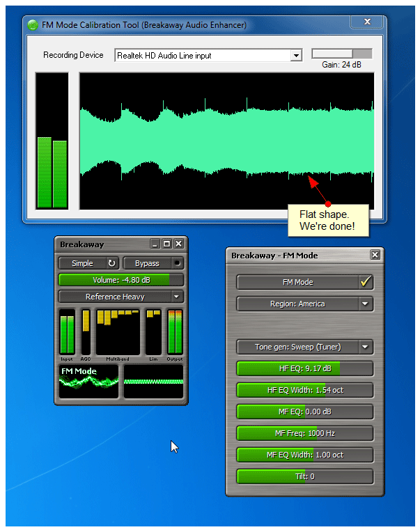This screenshot has width=420, height=532.
Task: Adjust the Gain slider in calibration tool
Action: (341, 54)
